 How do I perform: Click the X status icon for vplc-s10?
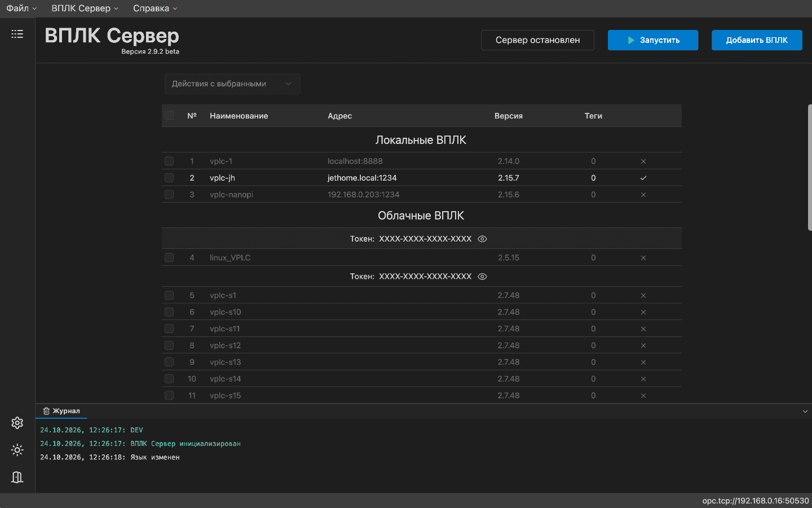(643, 312)
